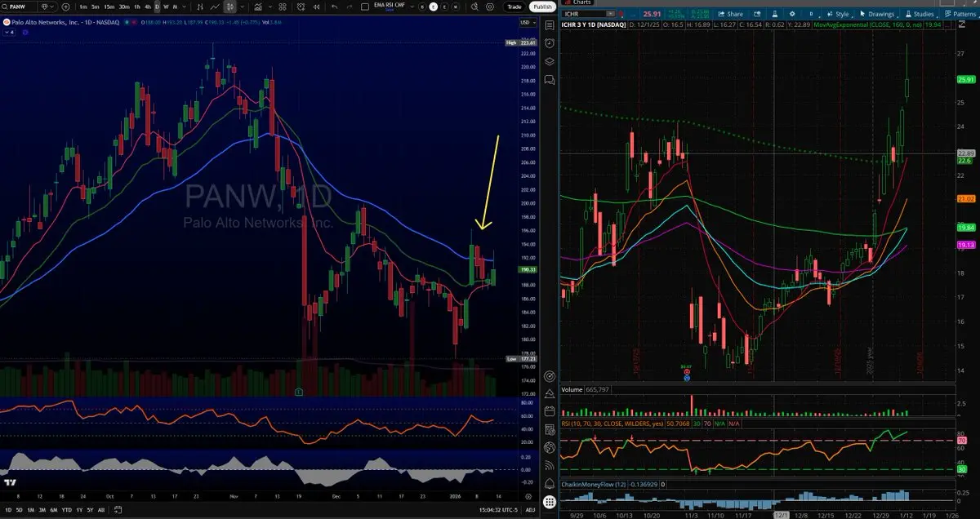Click MovAvgExponential study label in header
980x519 pixels.
click(x=867, y=24)
